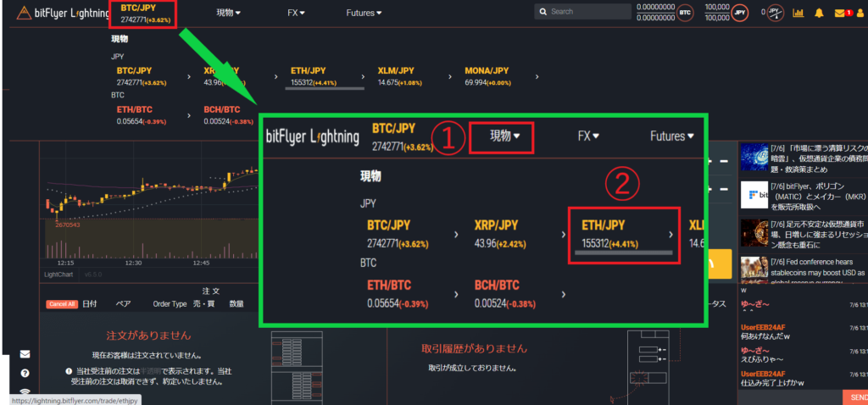The height and width of the screenshot is (405, 868).
Task: Click the 12:30 chart time label
Action: [133, 264]
